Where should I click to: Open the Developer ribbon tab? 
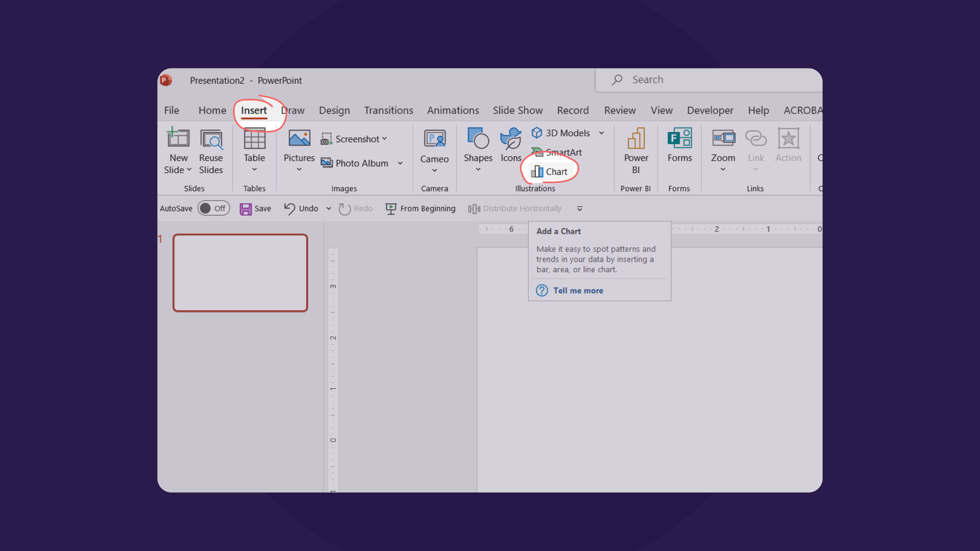click(710, 110)
